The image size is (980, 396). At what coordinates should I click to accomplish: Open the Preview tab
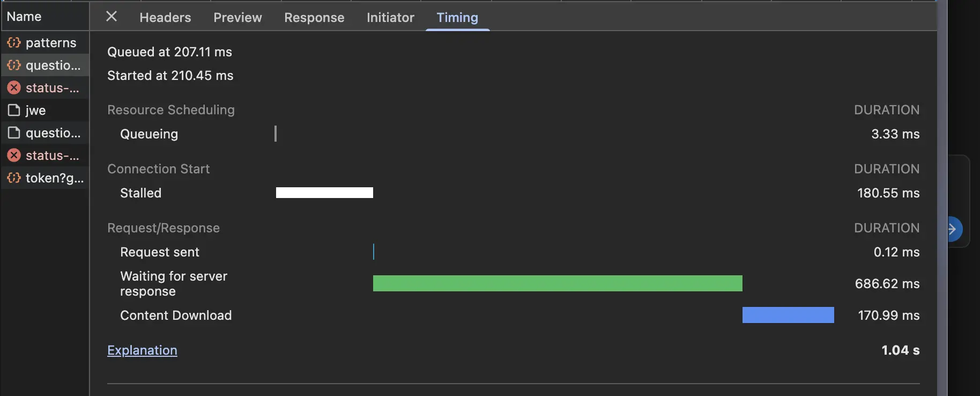(237, 18)
